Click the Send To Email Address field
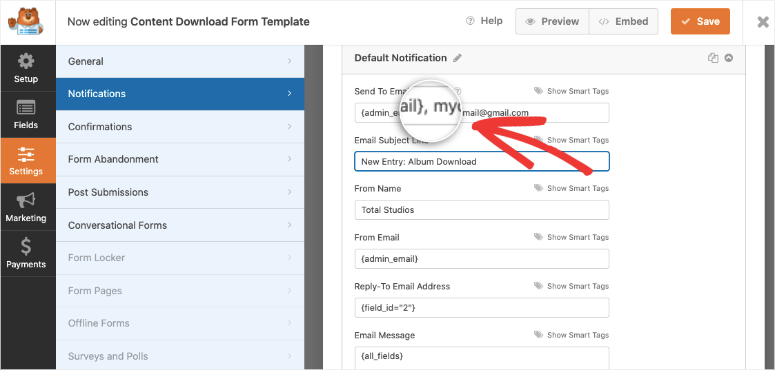This screenshot has width=775, height=370. coord(482,113)
